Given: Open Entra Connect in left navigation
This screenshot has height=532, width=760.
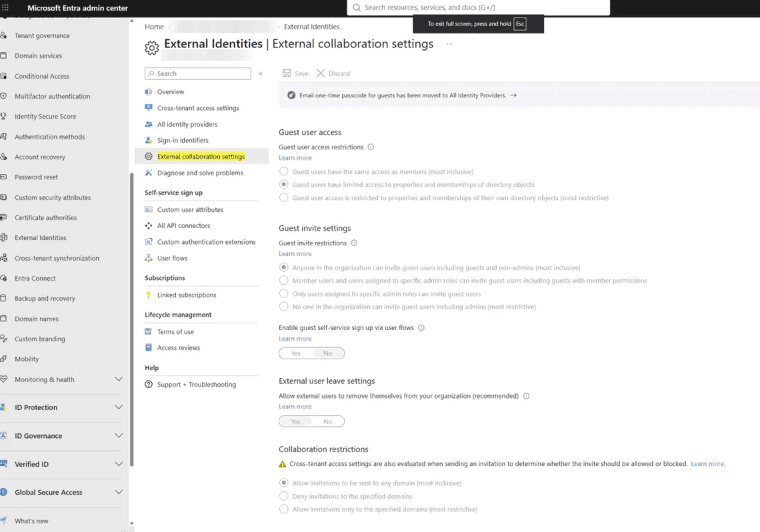Looking at the screenshot, I should 35,278.
